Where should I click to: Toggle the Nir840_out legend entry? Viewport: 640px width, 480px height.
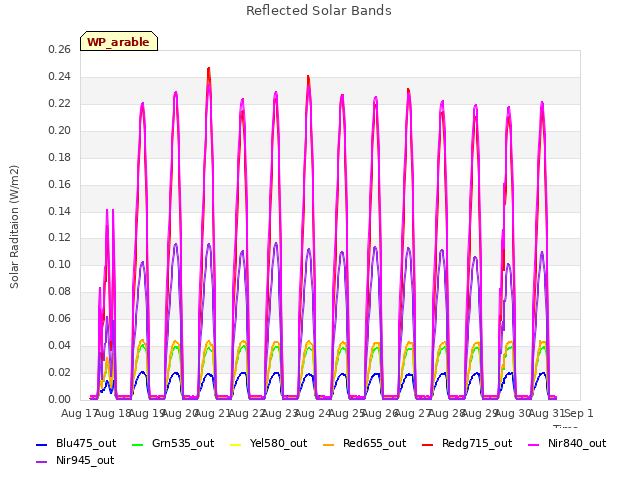(x=567, y=443)
